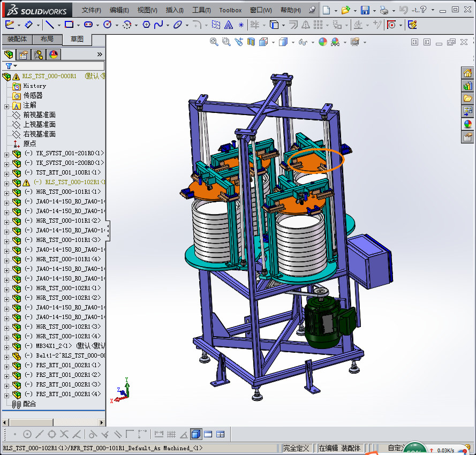This screenshot has height=455, width=476.
Task: Open the 视图(V) menu
Action: (x=147, y=10)
